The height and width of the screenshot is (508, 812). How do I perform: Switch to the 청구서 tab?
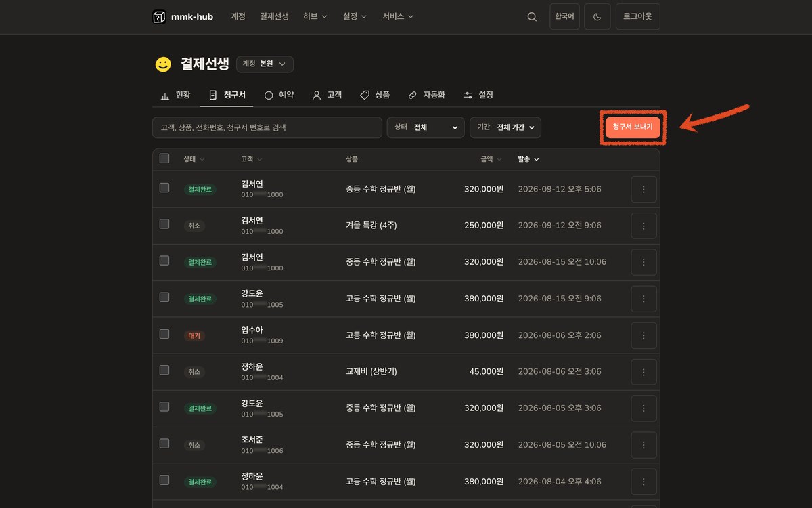(x=227, y=95)
